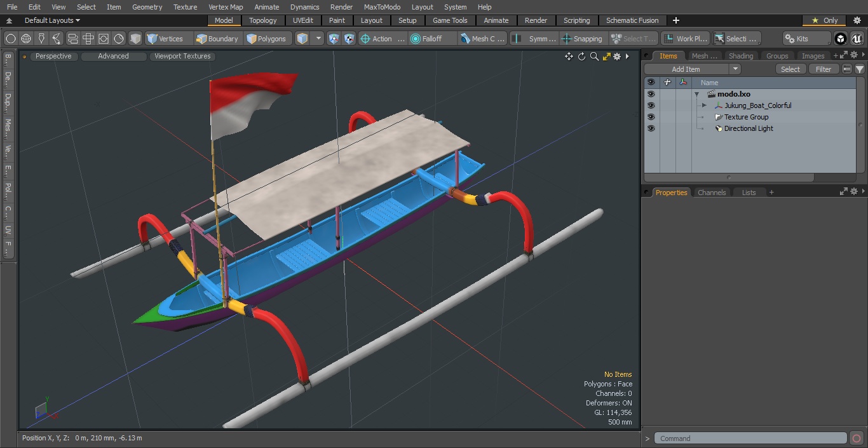Open Kits menu button

[806, 39]
